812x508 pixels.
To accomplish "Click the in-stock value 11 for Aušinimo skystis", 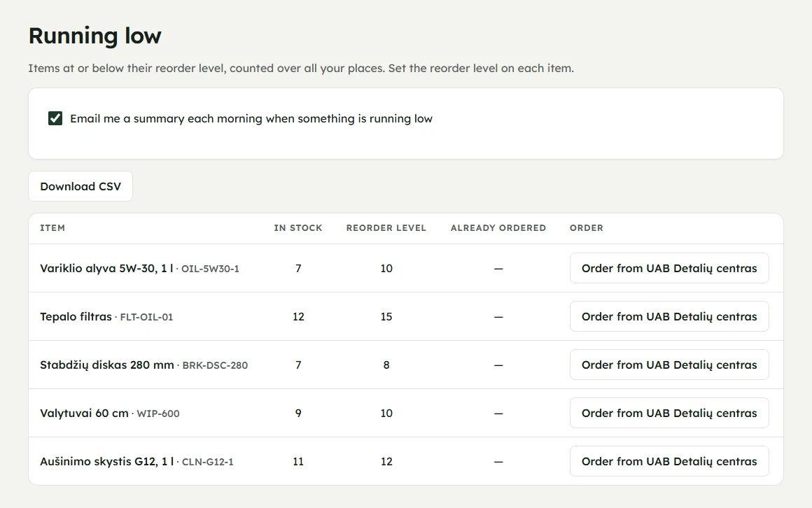I will pos(298,461).
